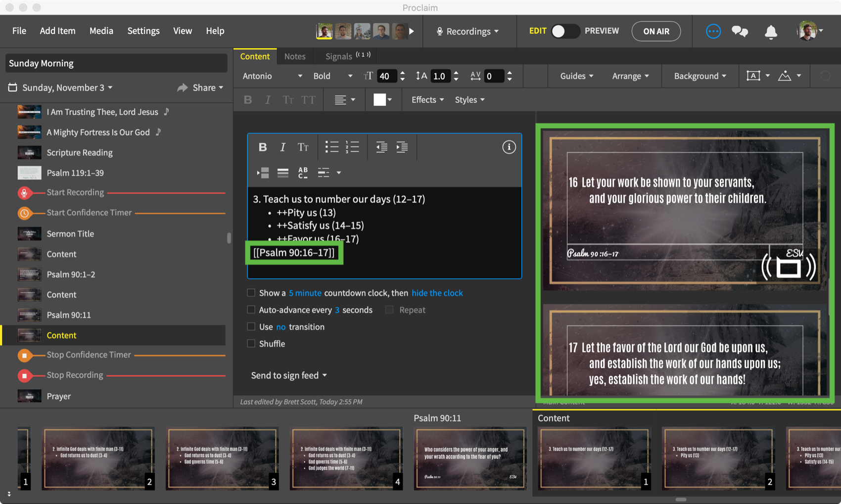Play the team avatars arrow

(x=412, y=31)
